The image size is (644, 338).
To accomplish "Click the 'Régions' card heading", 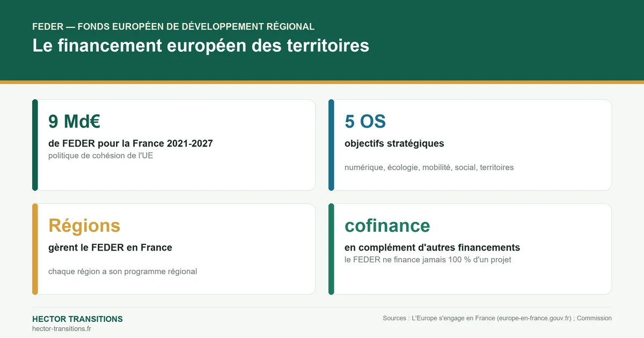I will [84, 225].
